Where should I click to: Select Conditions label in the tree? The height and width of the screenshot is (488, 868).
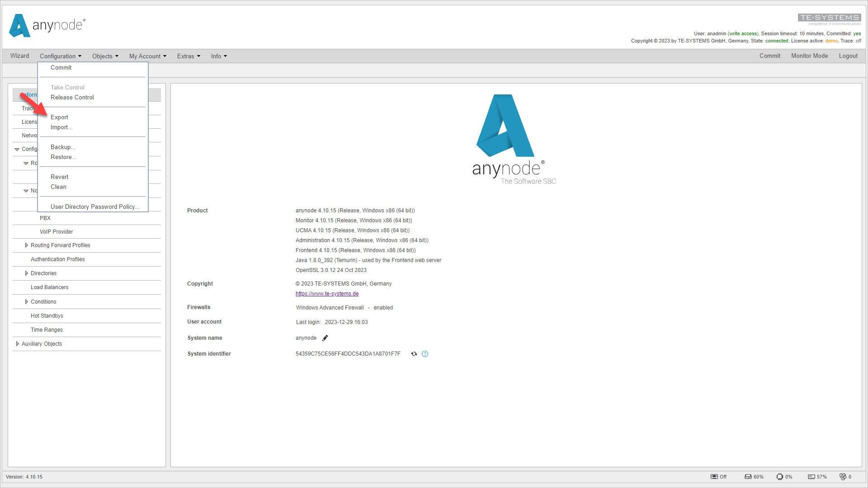pos(43,302)
